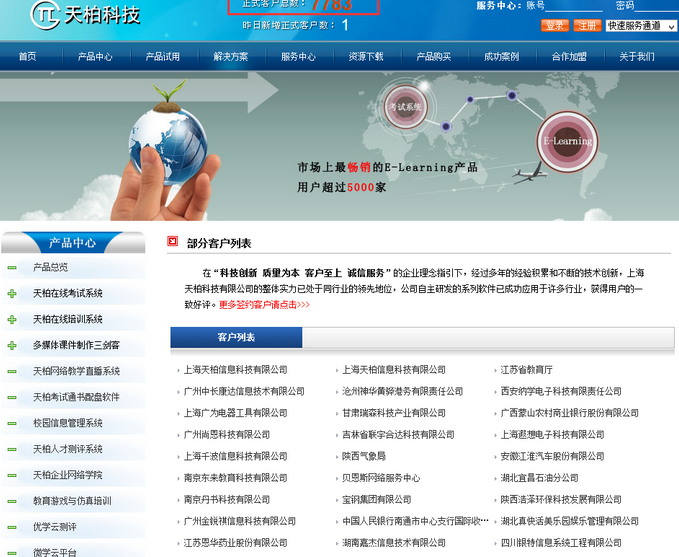Open the 资源下载 menu item

click(366, 57)
